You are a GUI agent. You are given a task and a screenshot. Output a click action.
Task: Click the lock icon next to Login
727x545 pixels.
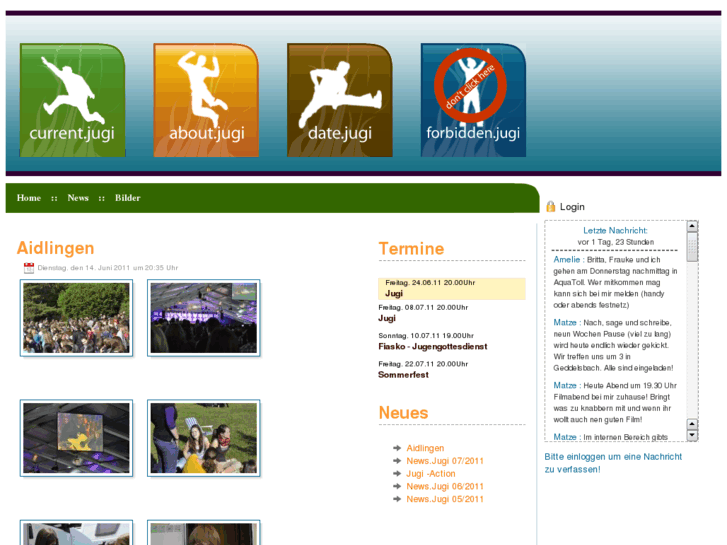(550, 206)
